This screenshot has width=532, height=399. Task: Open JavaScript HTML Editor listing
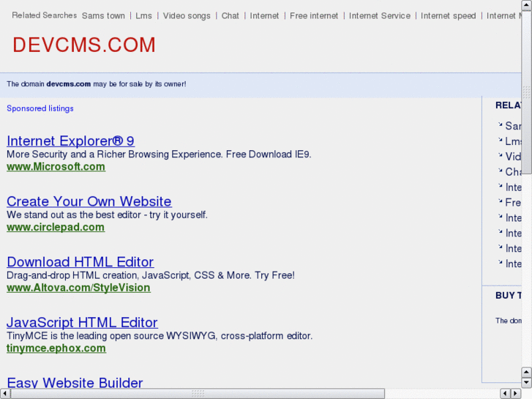pos(82,322)
